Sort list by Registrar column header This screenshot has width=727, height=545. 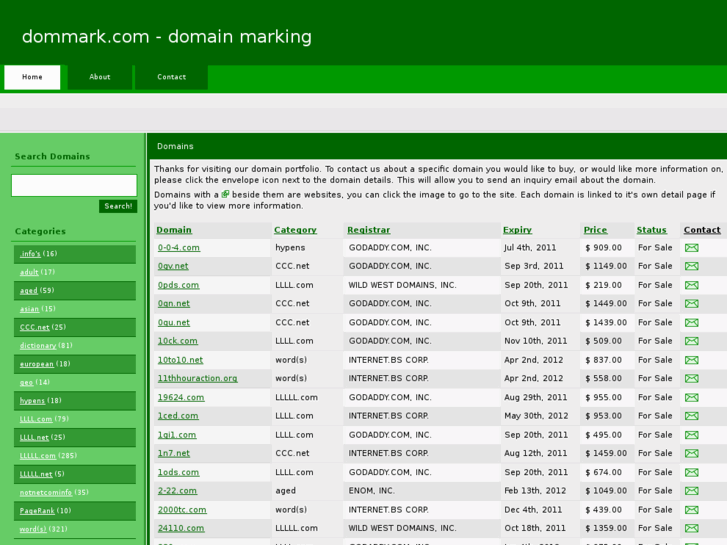click(x=369, y=230)
